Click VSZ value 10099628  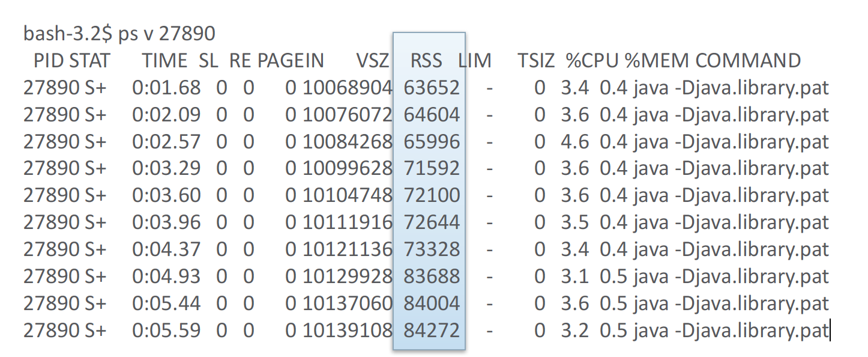[348, 168]
